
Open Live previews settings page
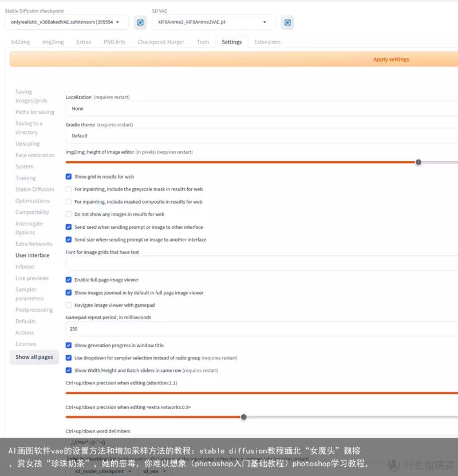point(32,278)
